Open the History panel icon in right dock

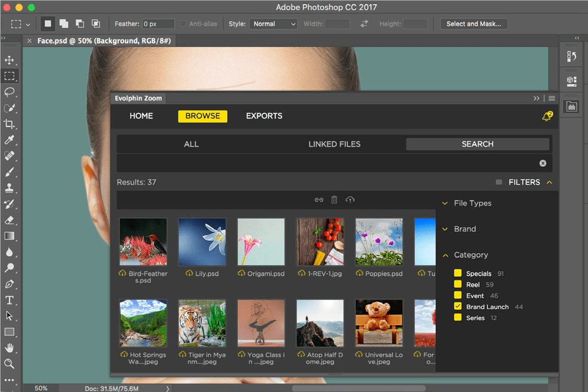click(571, 57)
